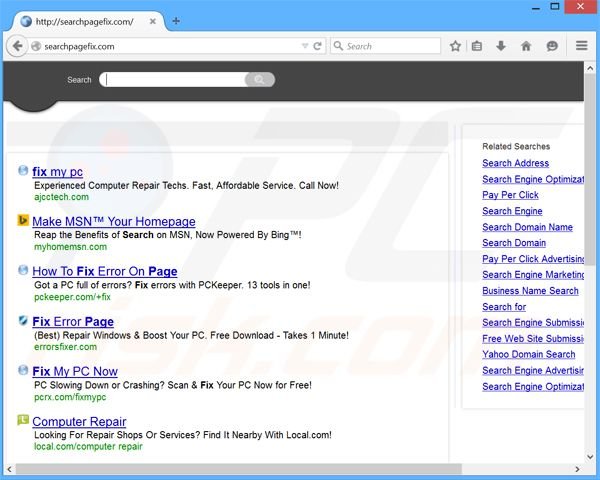Click the magnifier icon in the browser search box
600x480 pixels.
click(338, 46)
